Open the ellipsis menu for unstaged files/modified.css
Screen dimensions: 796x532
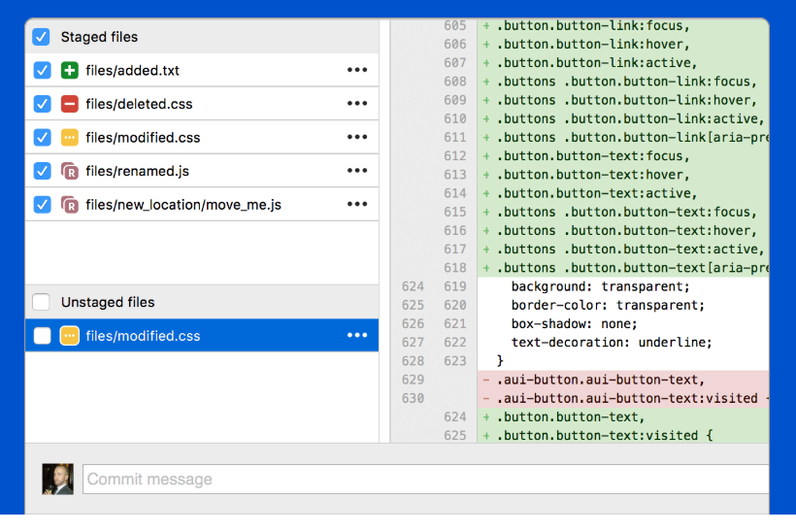[x=357, y=335]
